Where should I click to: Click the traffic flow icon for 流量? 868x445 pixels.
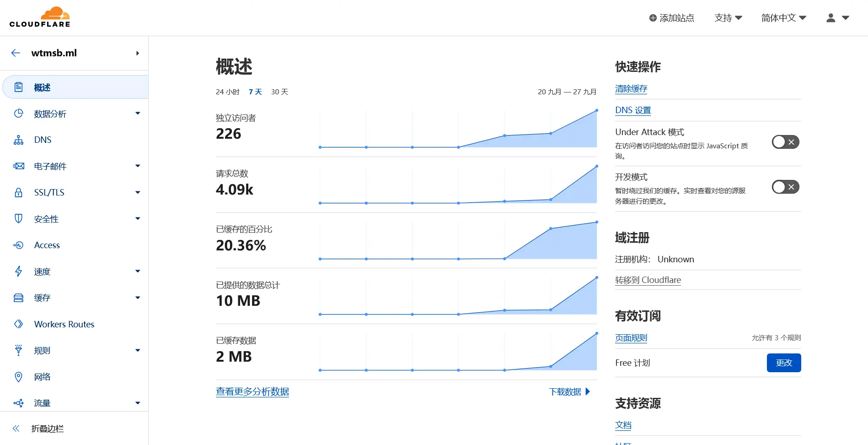[18, 403]
